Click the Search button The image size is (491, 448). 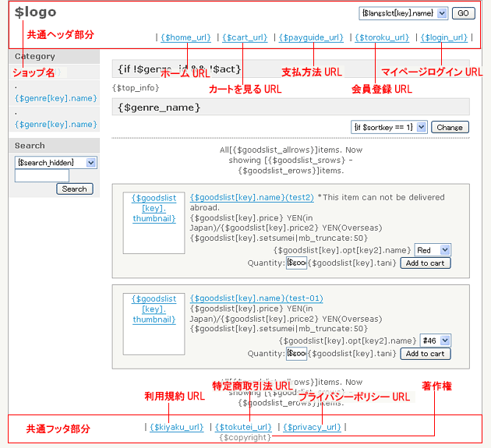(75, 189)
